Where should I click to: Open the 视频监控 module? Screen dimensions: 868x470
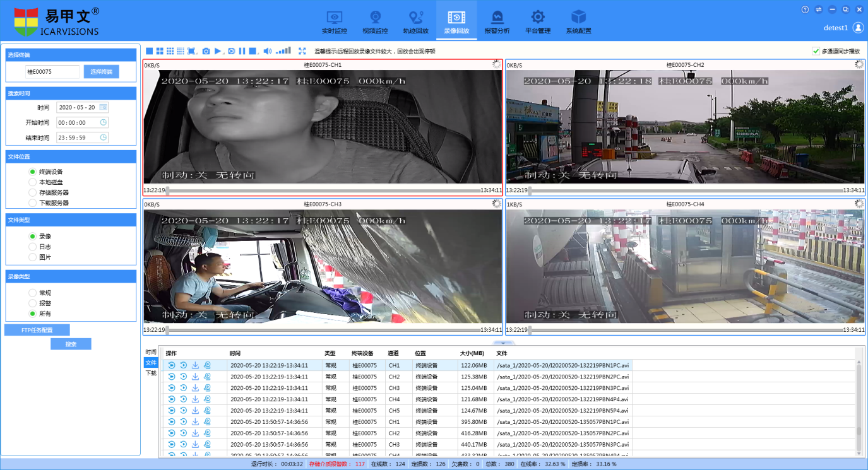(375, 22)
